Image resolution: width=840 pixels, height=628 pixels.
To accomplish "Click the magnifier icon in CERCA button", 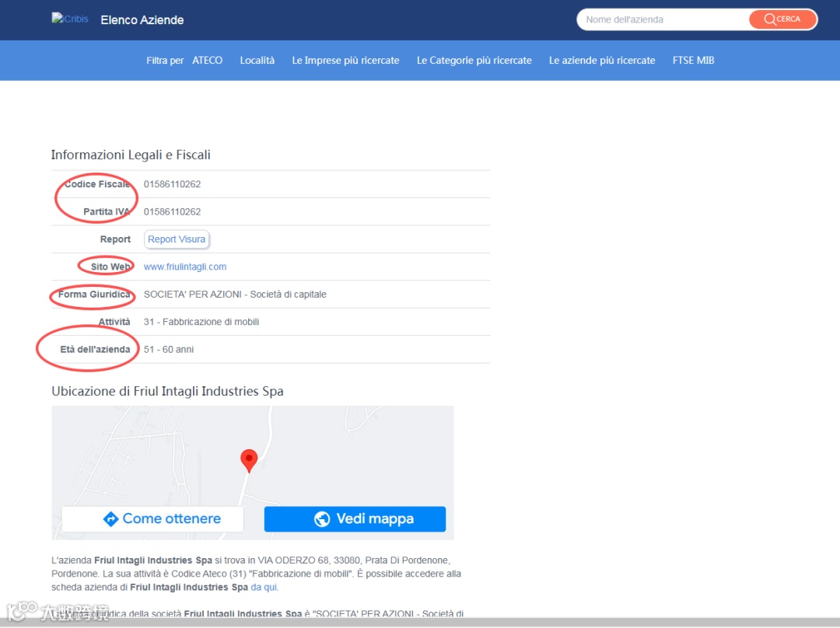I will tap(769, 19).
